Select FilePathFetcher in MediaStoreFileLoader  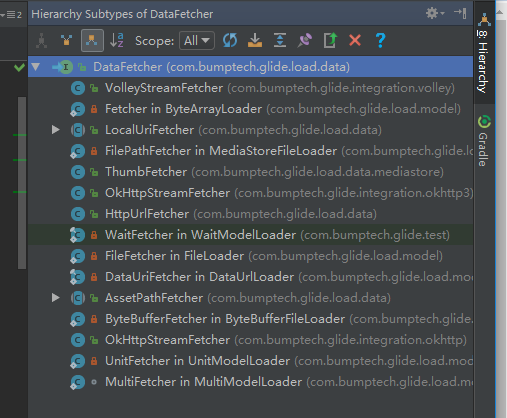[250, 151]
